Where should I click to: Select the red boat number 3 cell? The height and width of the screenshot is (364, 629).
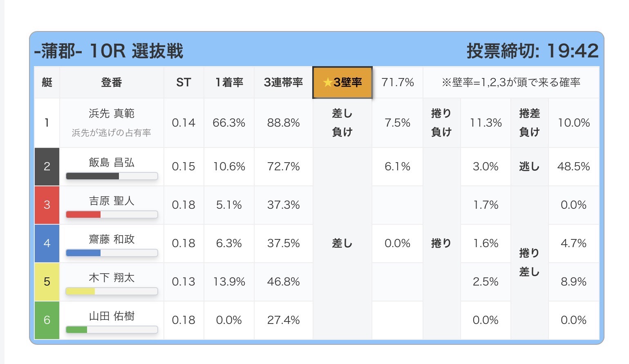tap(47, 205)
